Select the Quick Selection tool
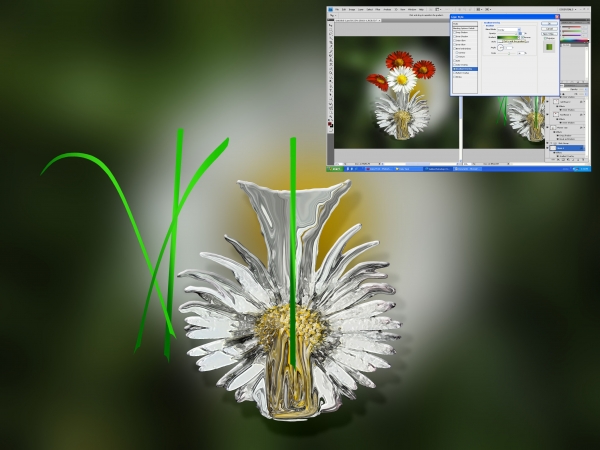The width and height of the screenshot is (600, 450). pyautogui.click(x=330, y=38)
